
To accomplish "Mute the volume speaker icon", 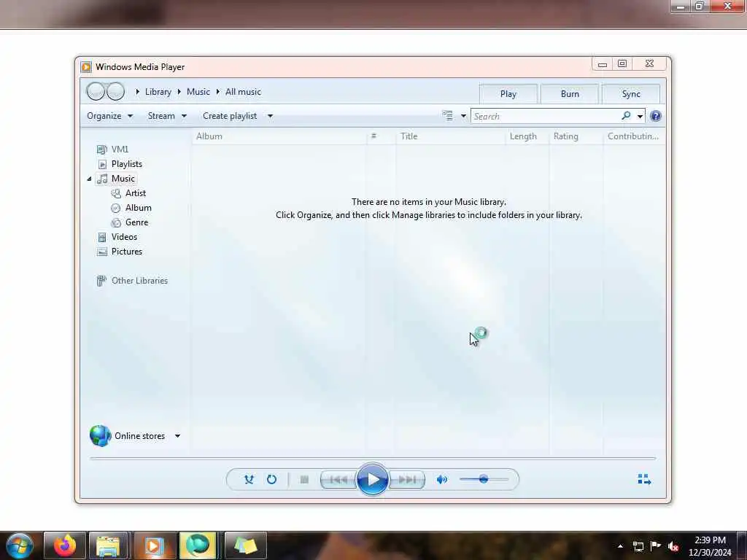I will [x=442, y=480].
